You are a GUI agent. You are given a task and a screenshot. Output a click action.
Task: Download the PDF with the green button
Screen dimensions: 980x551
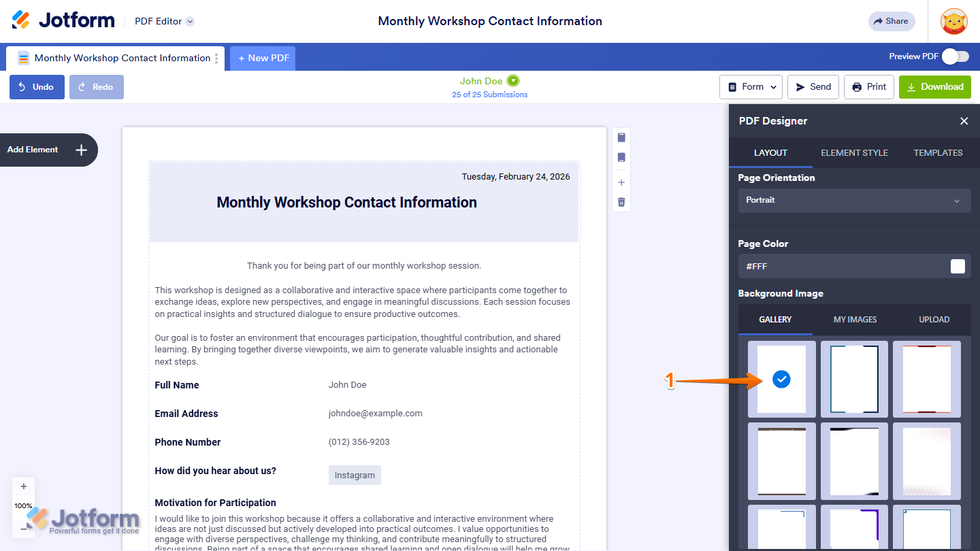click(935, 87)
